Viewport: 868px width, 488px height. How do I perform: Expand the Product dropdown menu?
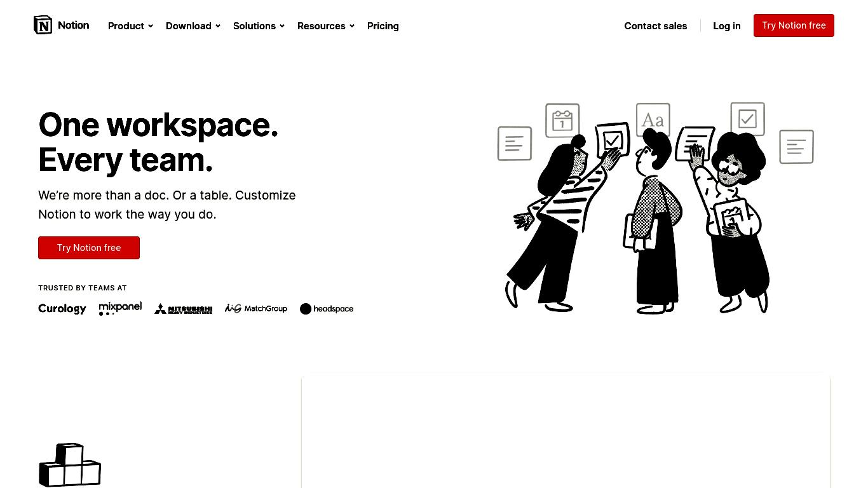point(130,26)
